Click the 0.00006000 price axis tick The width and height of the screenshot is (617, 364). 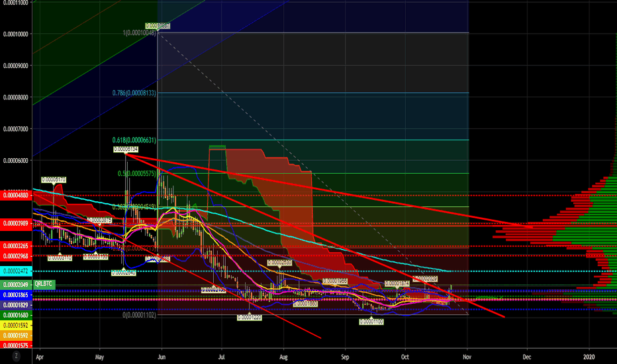[16, 161]
